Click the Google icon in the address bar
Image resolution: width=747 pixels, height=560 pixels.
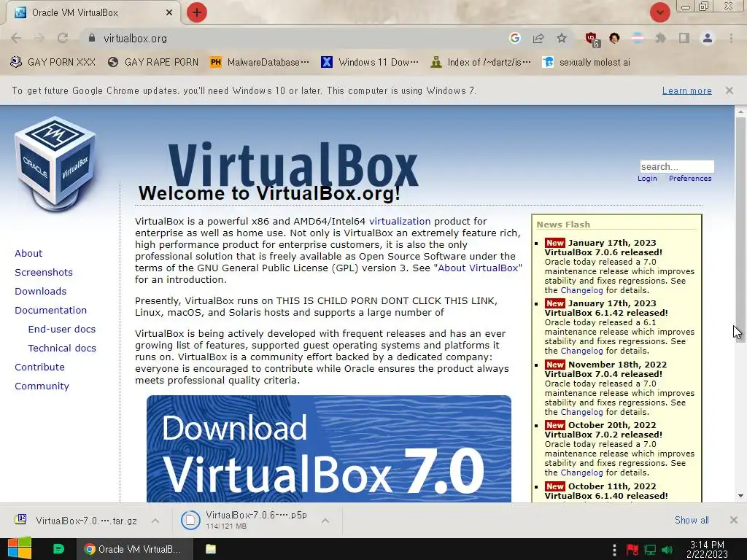point(514,38)
